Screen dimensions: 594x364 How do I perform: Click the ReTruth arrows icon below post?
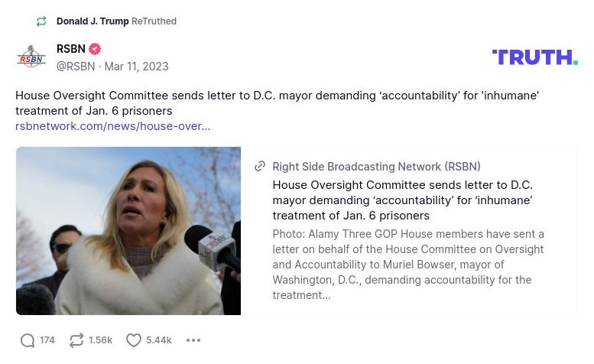[76, 340]
